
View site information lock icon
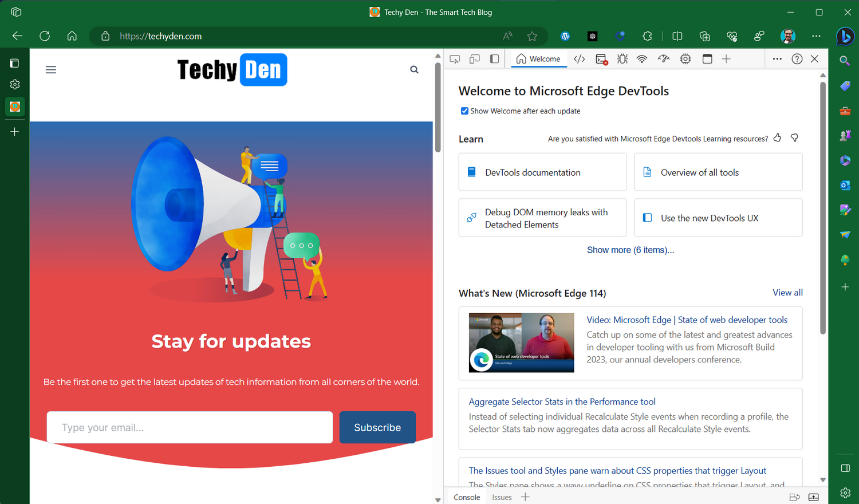coord(105,36)
